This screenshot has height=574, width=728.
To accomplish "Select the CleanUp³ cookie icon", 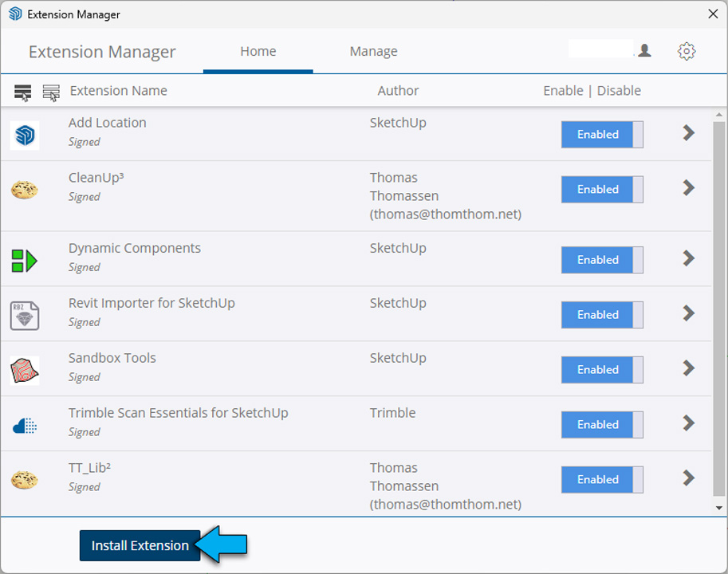I will point(25,190).
